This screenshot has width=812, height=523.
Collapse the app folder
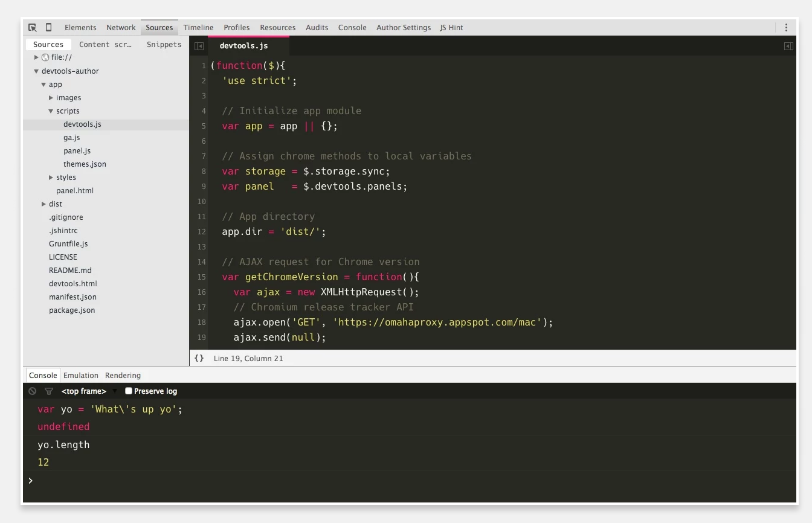pyautogui.click(x=43, y=85)
